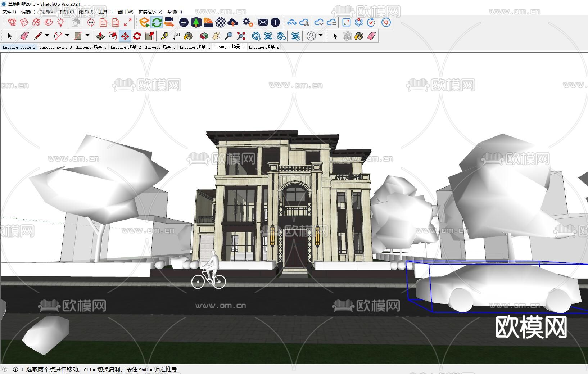Click the red gem icon in the top toolbar

12,22
